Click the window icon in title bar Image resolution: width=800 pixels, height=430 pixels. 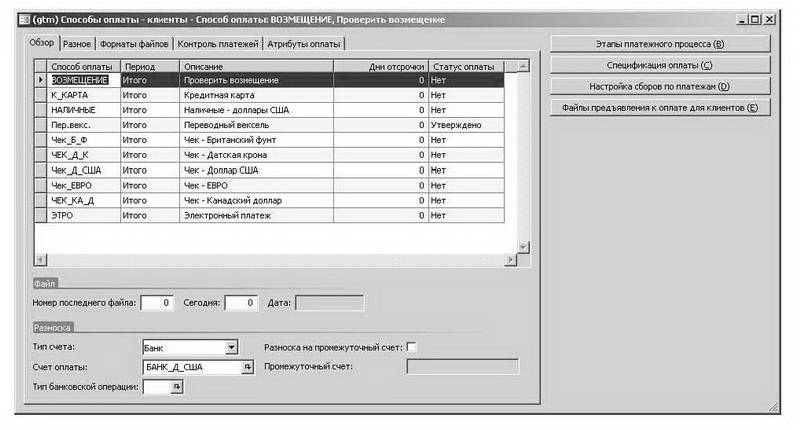24,19
